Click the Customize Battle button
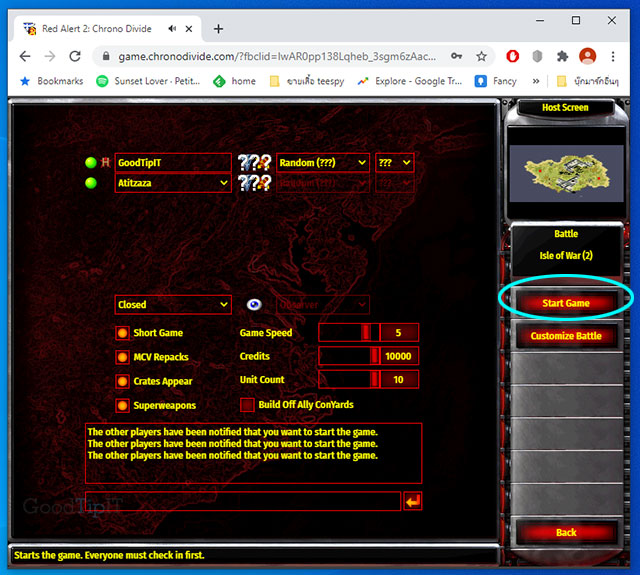640x575 pixels. click(566, 336)
